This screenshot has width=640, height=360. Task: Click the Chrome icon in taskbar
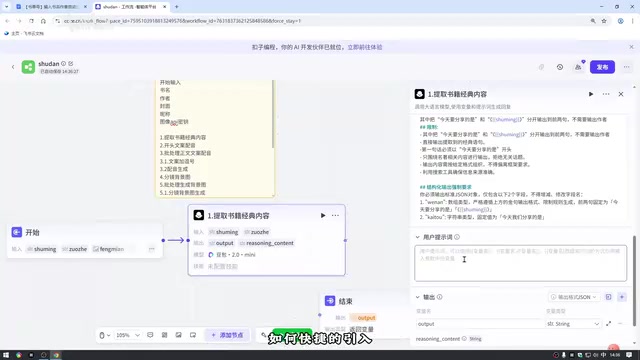coord(56,355)
